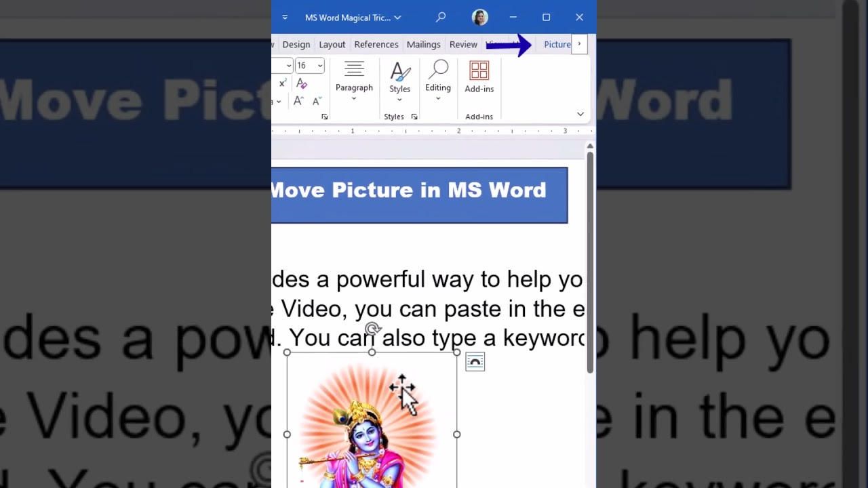Screen dimensions: 868x488
Task: Collapse the ribbon with the chevron
Action: pyautogui.click(x=580, y=114)
